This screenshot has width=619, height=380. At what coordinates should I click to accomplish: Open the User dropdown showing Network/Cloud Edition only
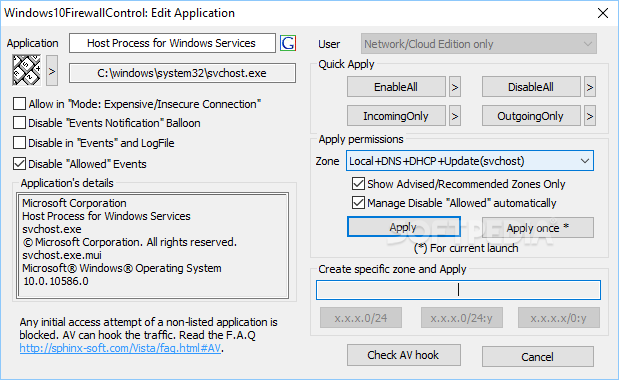tap(478, 44)
